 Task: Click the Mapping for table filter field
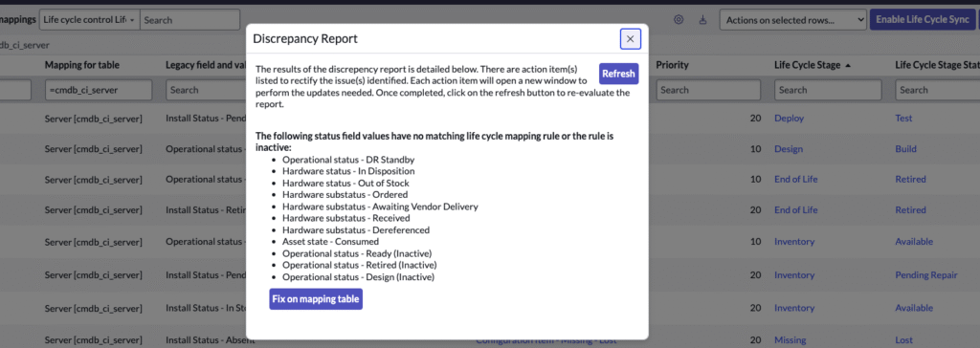tap(99, 90)
